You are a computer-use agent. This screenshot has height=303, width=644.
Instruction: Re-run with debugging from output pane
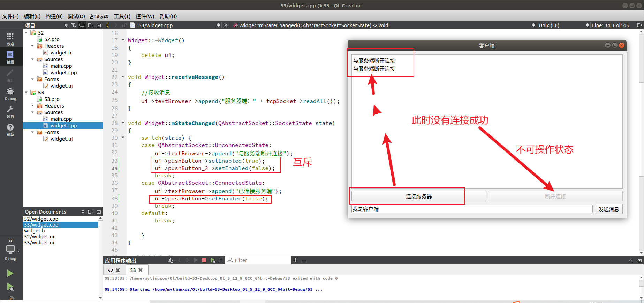pos(213,260)
